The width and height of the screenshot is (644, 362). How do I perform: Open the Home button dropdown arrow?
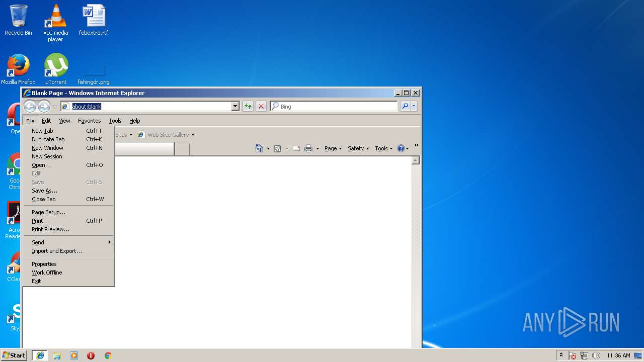click(x=268, y=148)
